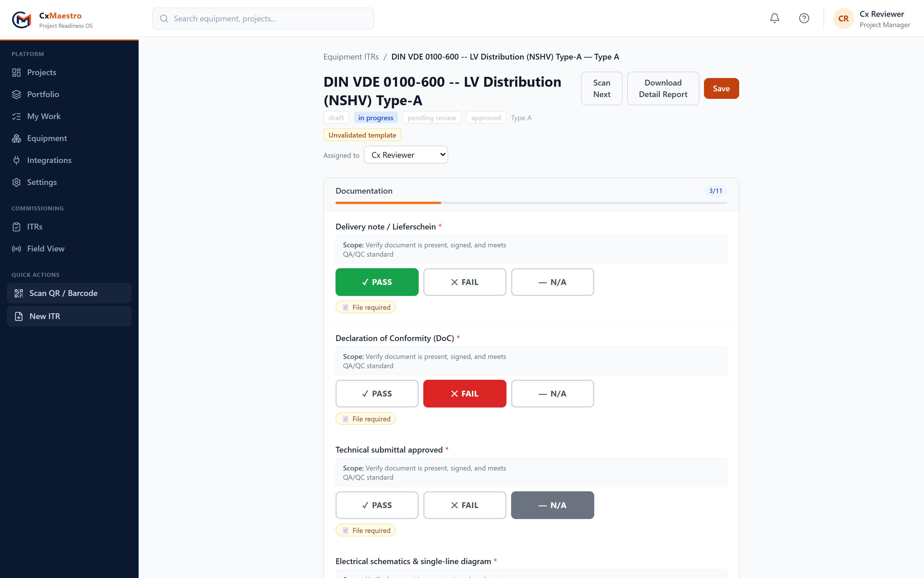Screen dimensions: 924x578
Task: Click the Type A label beside status chips
Action: pyautogui.click(x=521, y=118)
